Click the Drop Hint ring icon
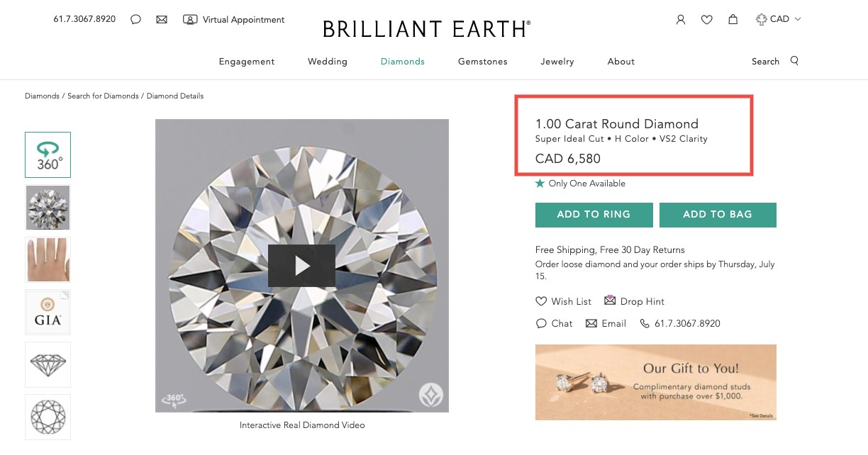 point(611,300)
